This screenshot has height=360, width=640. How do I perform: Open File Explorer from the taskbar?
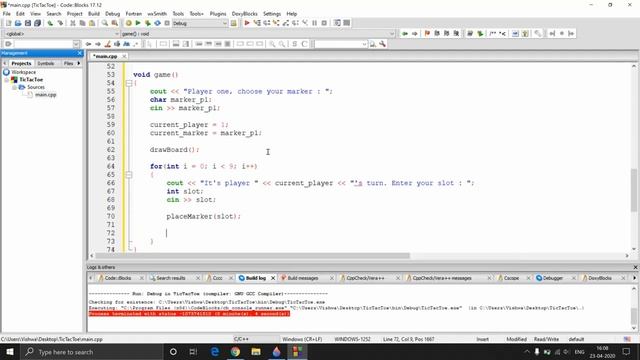256,351
